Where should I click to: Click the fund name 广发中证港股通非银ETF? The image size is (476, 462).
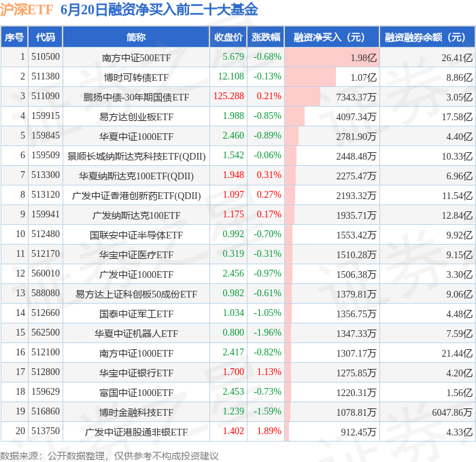tap(136, 432)
